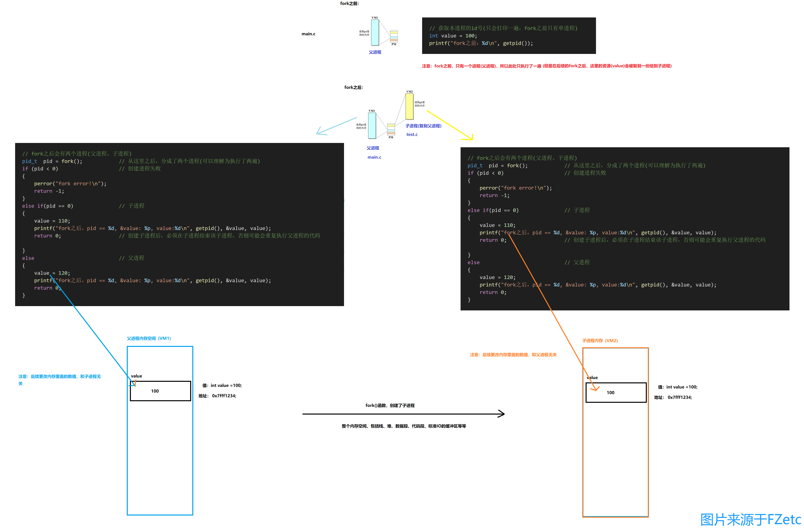Click the light blue arrow pointing left

[336, 126]
